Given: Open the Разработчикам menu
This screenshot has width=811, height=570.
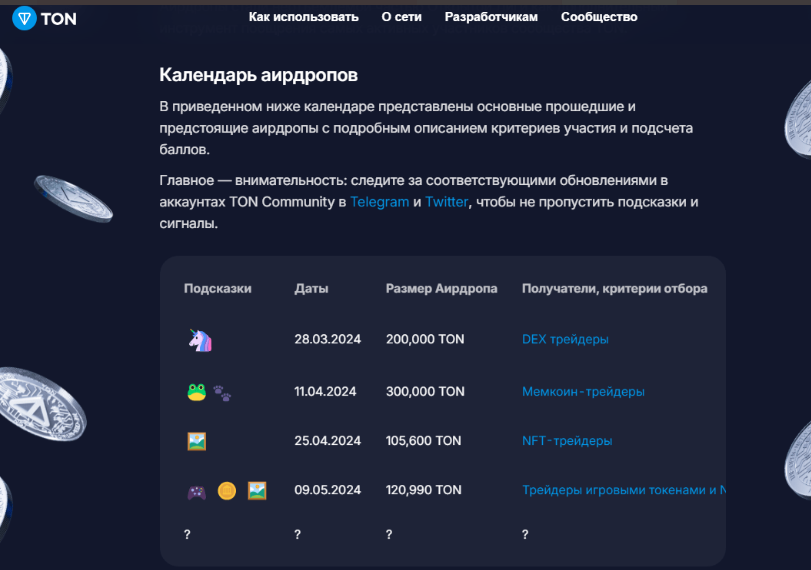Looking at the screenshot, I should click(x=491, y=17).
